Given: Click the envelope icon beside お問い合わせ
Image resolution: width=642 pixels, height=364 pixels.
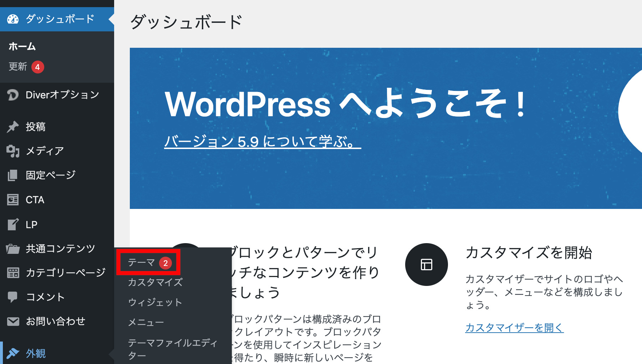Looking at the screenshot, I should [x=13, y=321].
